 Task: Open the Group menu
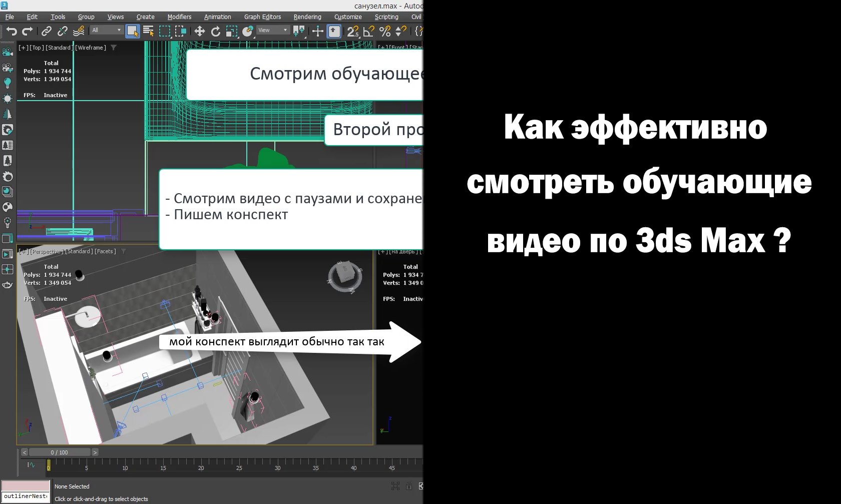(x=86, y=17)
